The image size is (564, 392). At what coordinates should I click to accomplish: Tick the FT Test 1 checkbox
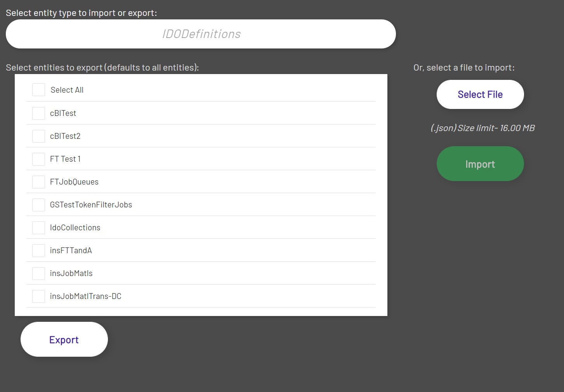point(38,159)
